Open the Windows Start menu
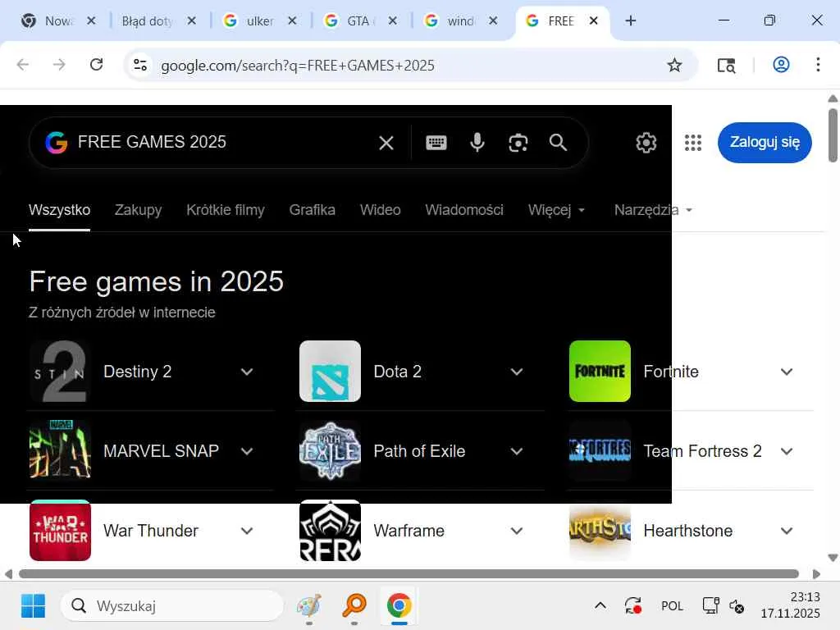Image resolution: width=840 pixels, height=630 pixels. pyautogui.click(x=33, y=606)
